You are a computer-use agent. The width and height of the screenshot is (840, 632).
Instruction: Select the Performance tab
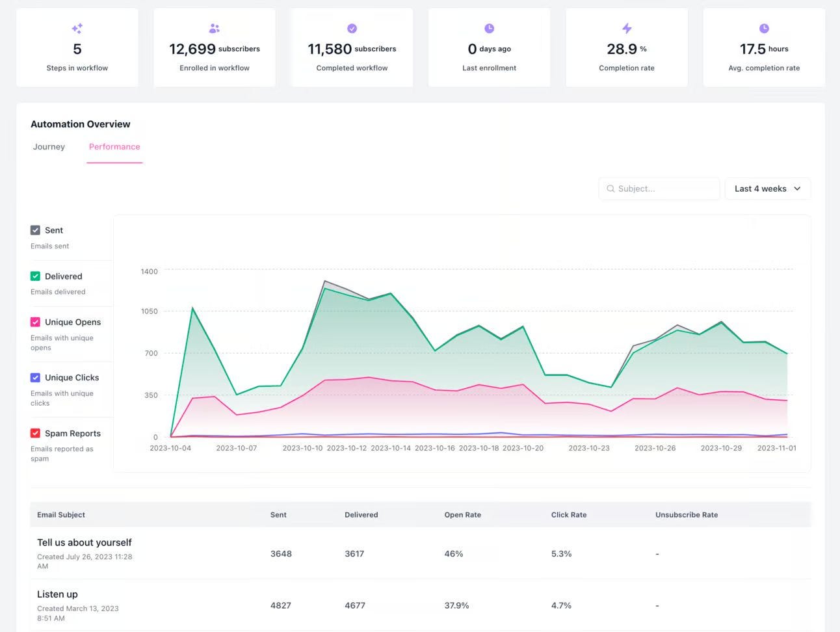coord(114,147)
